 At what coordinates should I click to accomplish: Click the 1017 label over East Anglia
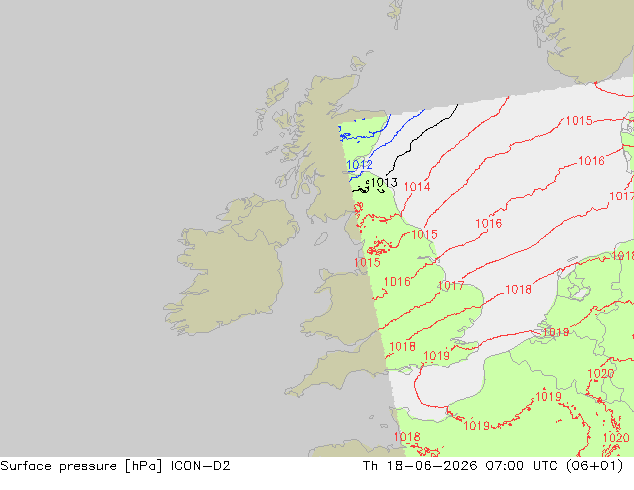click(450, 286)
